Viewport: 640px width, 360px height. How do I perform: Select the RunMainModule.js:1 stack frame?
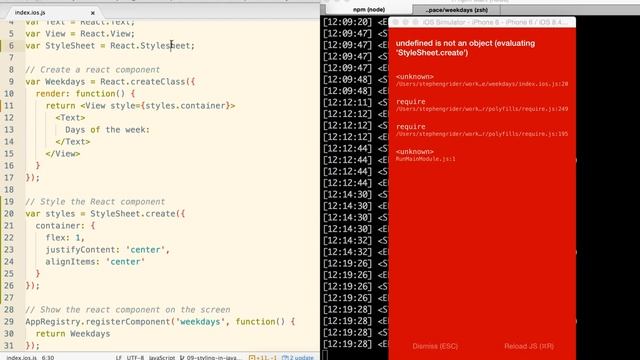tap(425, 155)
